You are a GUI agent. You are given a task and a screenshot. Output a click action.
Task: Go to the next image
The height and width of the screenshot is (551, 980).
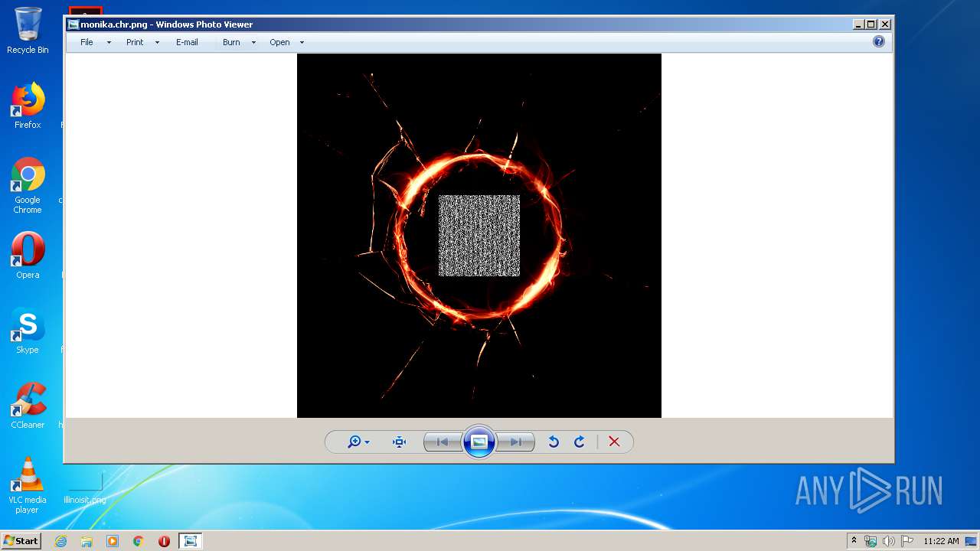[x=515, y=442]
